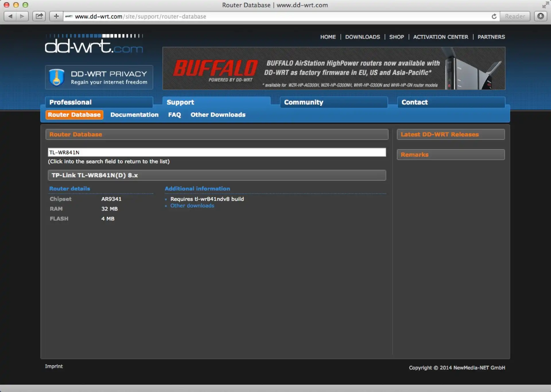Click the browser forward arrow button
This screenshot has height=392, width=551.
(22, 16)
